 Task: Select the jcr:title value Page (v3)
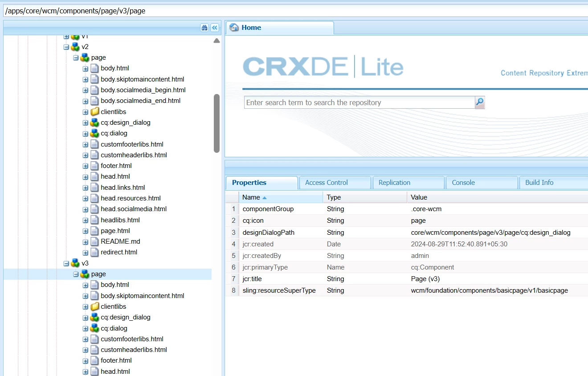[x=425, y=279]
